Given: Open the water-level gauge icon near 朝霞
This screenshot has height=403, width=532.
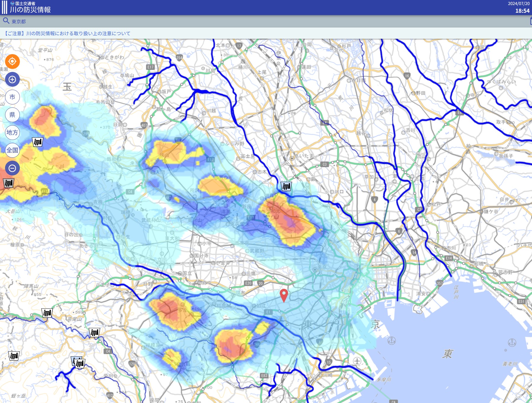Looking at the screenshot, I should (286, 186).
